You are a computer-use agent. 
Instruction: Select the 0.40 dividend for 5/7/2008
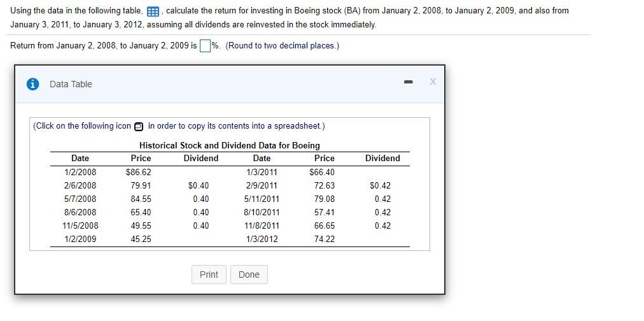[x=201, y=199]
